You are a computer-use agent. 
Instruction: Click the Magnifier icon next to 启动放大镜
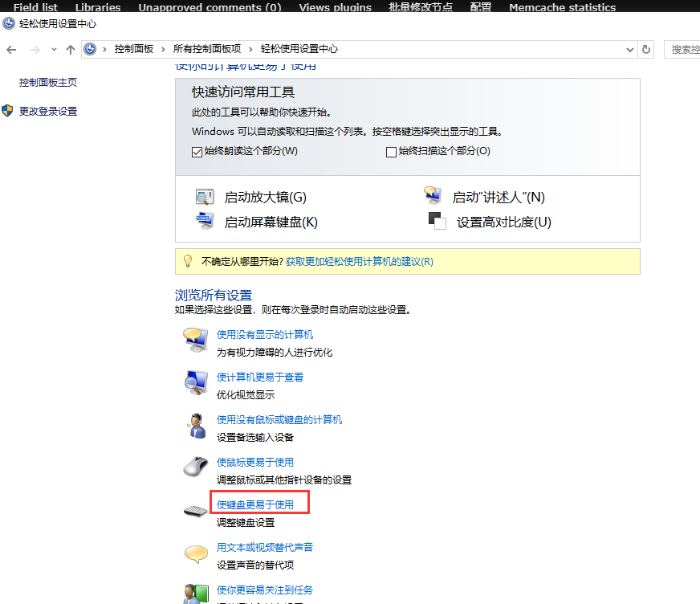click(205, 198)
